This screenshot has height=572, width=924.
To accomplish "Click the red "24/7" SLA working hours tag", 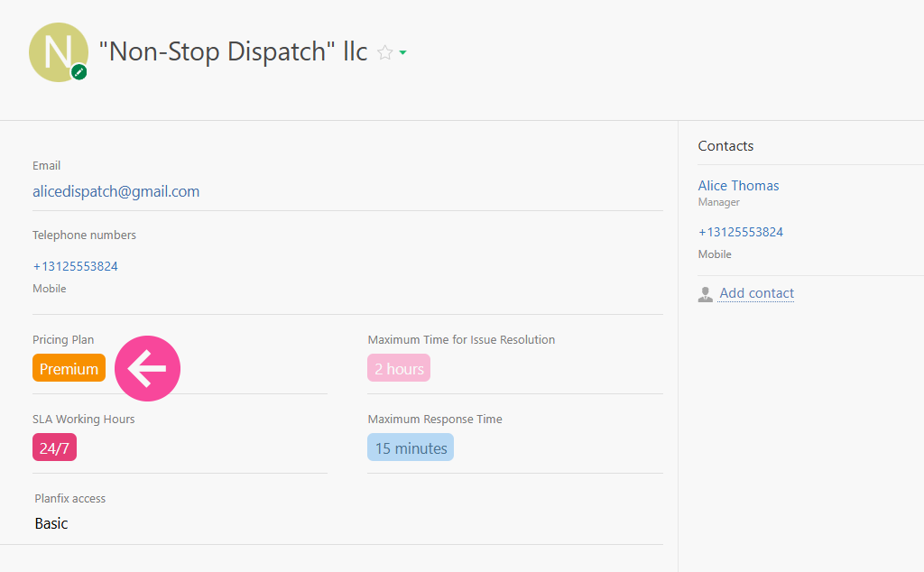I will (x=54, y=447).
